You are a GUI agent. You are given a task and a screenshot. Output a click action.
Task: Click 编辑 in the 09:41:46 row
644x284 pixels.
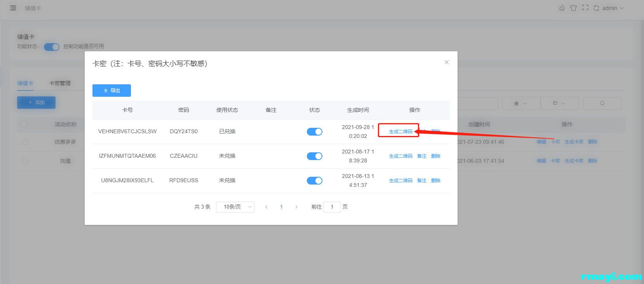541,142
